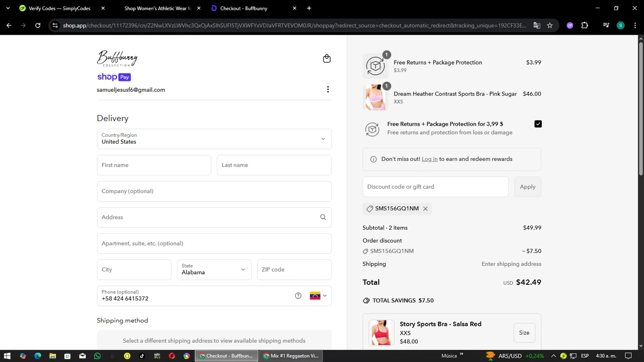This screenshot has width=644, height=362.
Task: Open the Size selector for Story Sports Bra
Action: [x=524, y=333]
